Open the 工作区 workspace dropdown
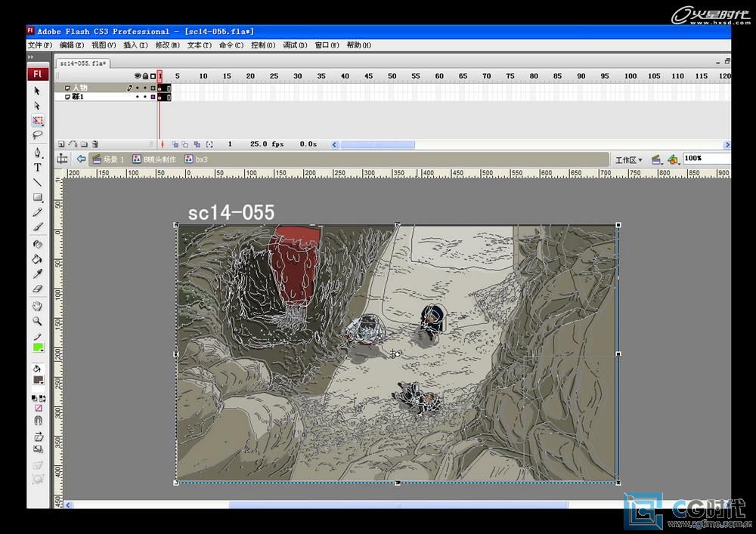The image size is (756, 534). (x=629, y=160)
